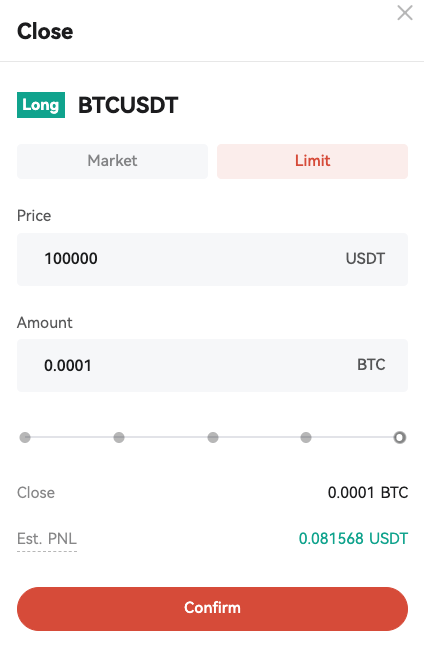The height and width of the screenshot is (650, 424).
Task: Click the Amount label above the input
Action: 45,323
